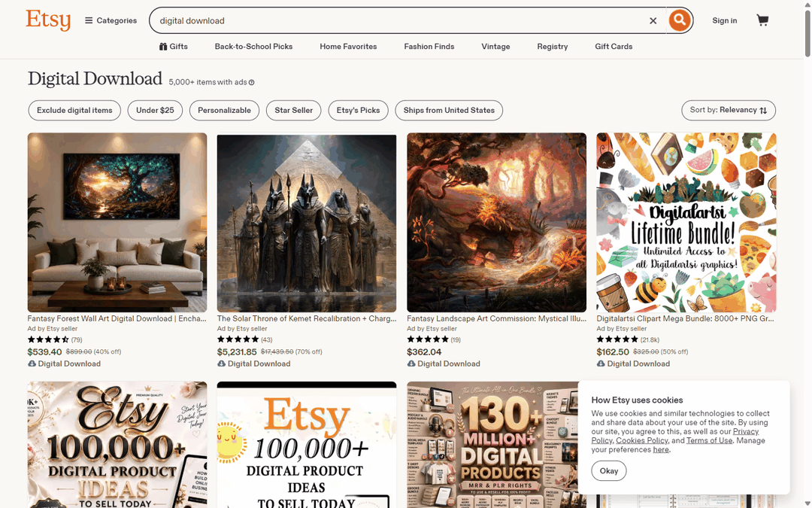
Task: Open the Sort by Relevancy dropdown
Action: (x=728, y=111)
